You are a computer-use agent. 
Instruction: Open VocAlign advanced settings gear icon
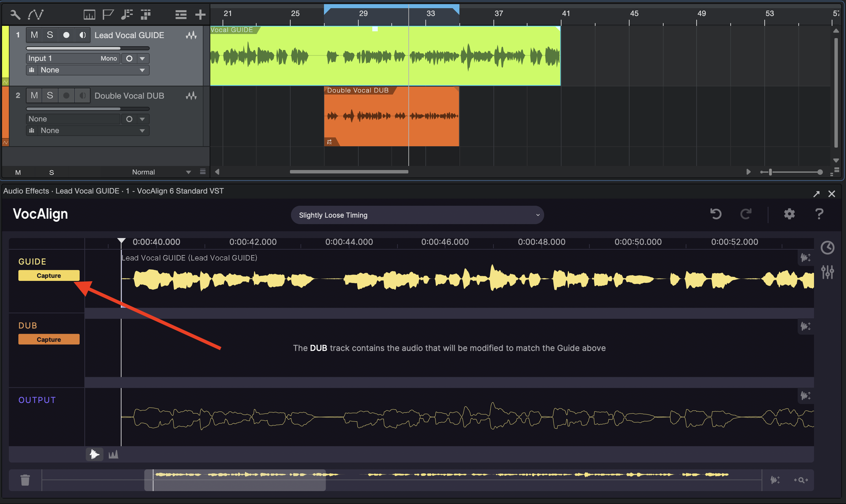tap(789, 214)
